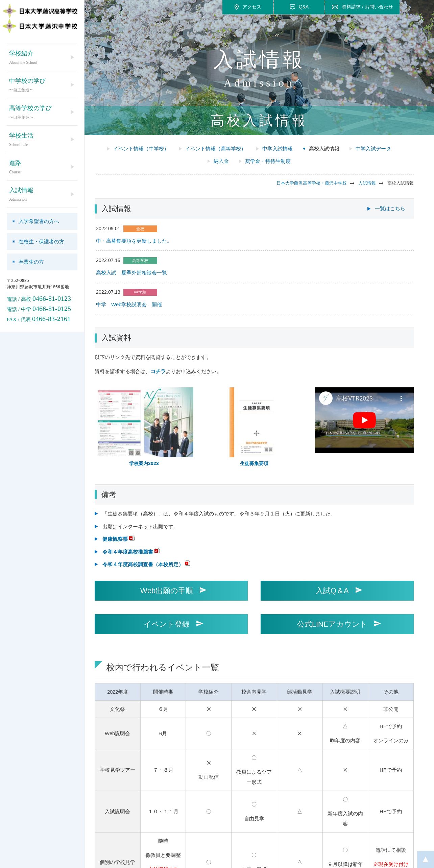Click the back-to-top arrow button
The height and width of the screenshot is (868, 434).
point(426,860)
